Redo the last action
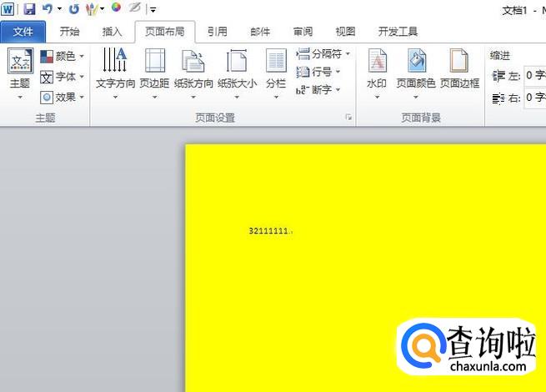This screenshot has width=546, height=392. (x=74, y=9)
